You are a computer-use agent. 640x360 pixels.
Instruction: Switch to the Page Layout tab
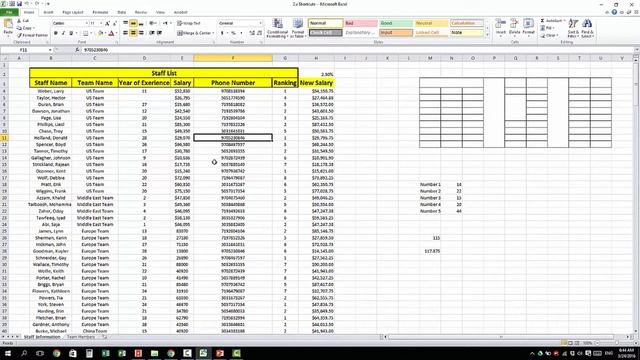(x=73, y=12)
